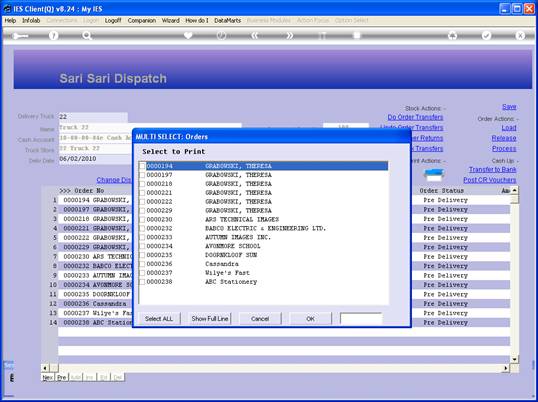Click scroll down arrow of orders grid
Image resolution: width=538 pixels, height=402 pixels.
(x=514, y=359)
